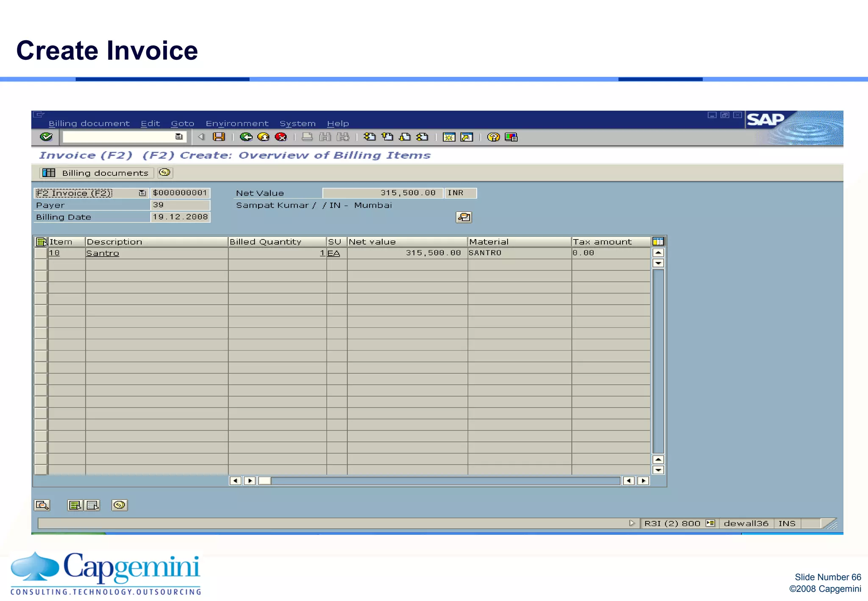Click the Select All items icon

pyautogui.click(x=42, y=242)
